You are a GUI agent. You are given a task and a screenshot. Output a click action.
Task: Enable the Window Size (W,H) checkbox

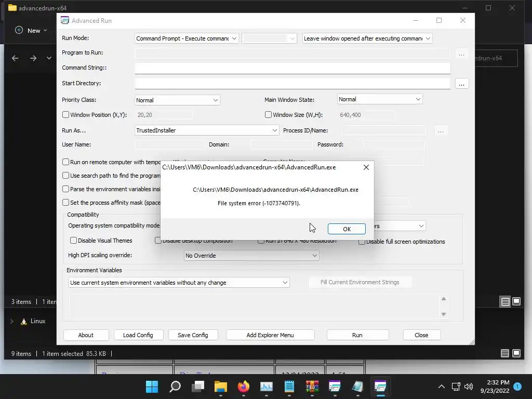[x=268, y=115]
